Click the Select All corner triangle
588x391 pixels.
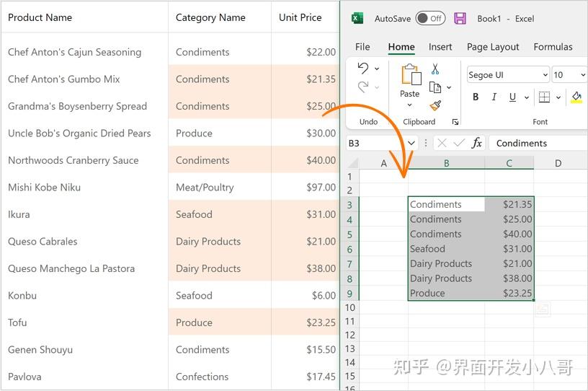point(352,163)
